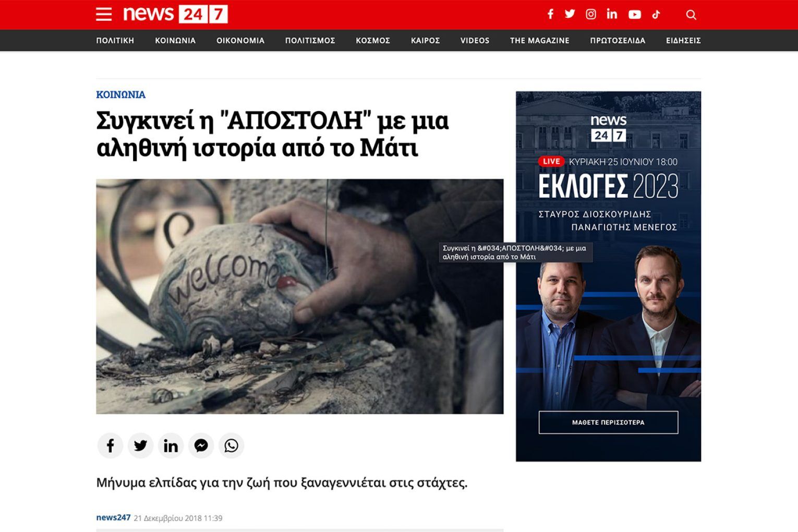Open TikTok icon in top bar
Viewport: 798px width, 532px height.
656,15
